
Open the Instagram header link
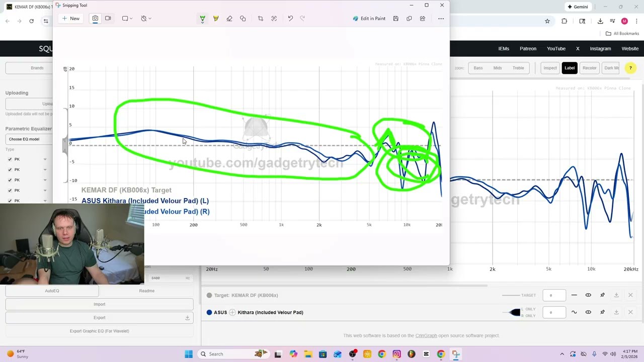[x=600, y=49]
